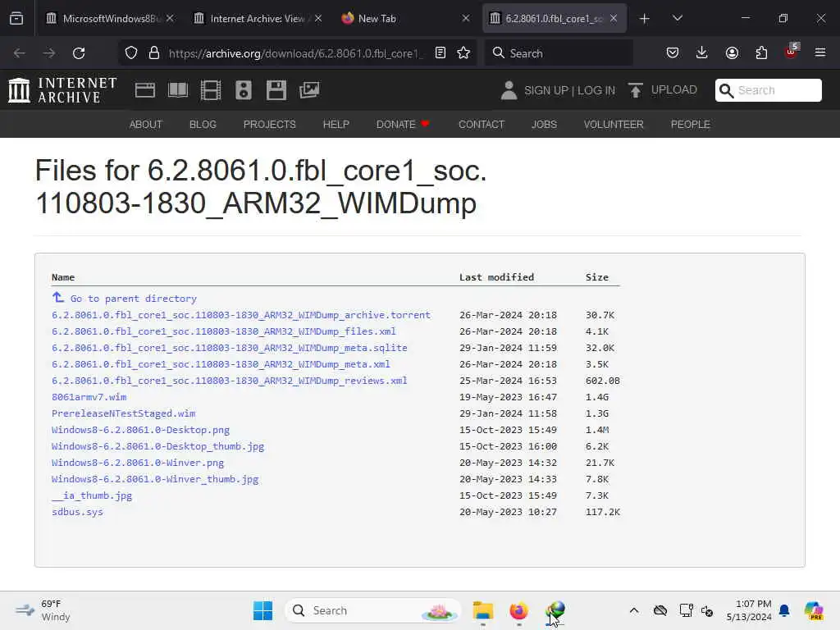Viewport: 840px width, 630px height.
Task: Open File Explorer from taskbar
Action: 482,610
